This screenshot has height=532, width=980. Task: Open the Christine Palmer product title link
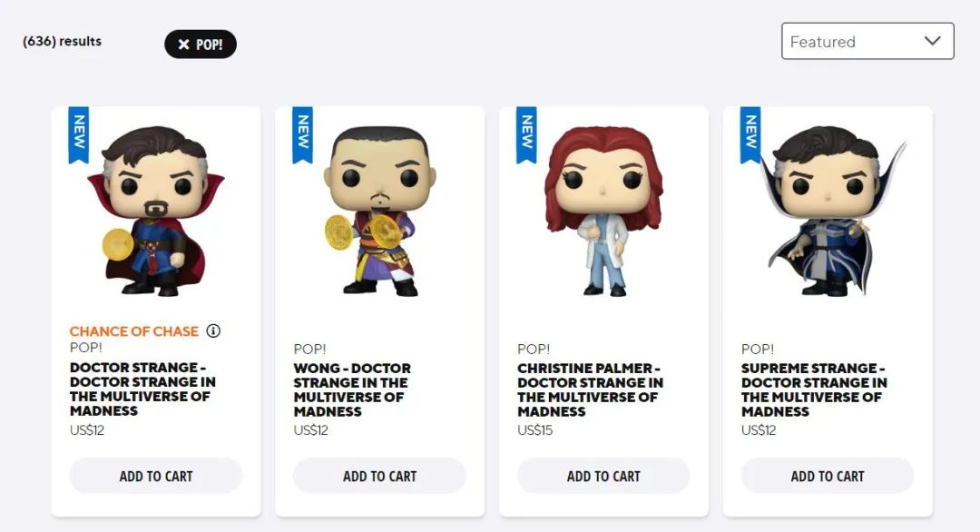[590, 389]
